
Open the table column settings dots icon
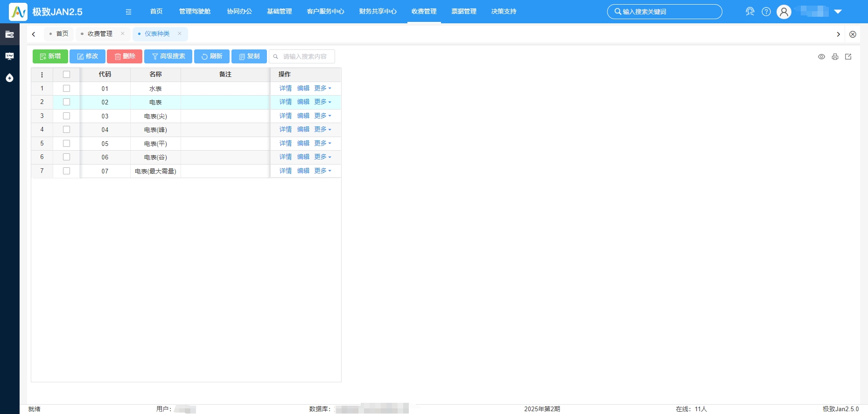point(42,75)
